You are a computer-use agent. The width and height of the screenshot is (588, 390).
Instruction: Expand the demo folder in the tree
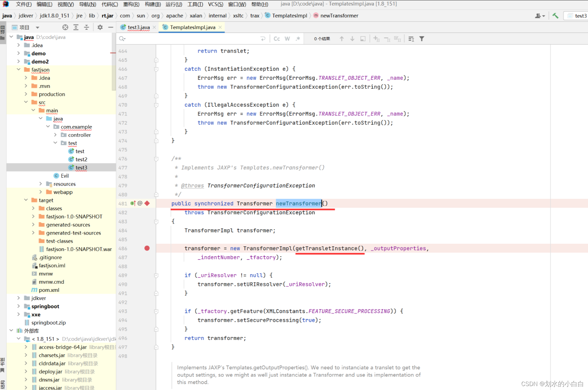(x=19, y=53)
